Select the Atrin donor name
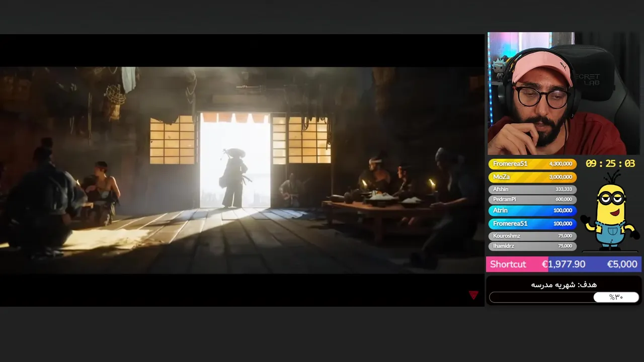Screen dimensions: 644x362 [500, 211]
